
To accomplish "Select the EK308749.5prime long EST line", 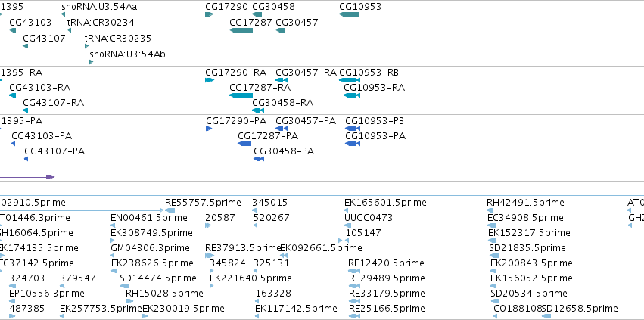I will 226,241.
